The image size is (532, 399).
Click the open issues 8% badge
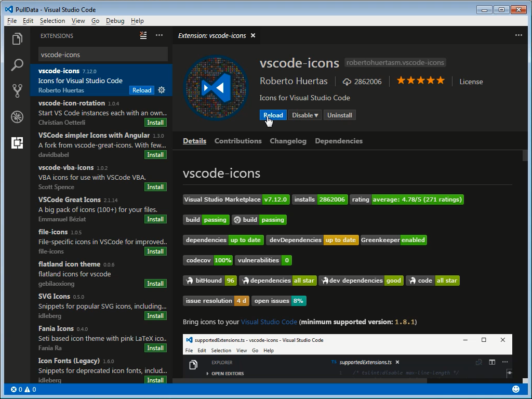(279, 301)
